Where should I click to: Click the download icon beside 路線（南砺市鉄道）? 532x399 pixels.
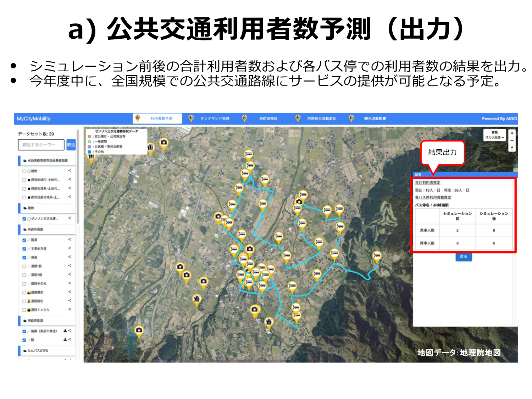pos(65,330)
